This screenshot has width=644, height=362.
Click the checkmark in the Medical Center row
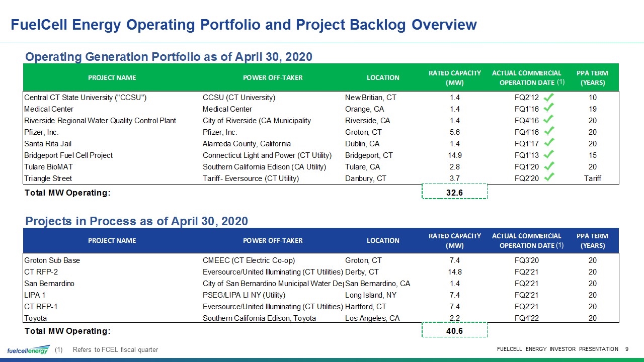[x=549, y=109]
